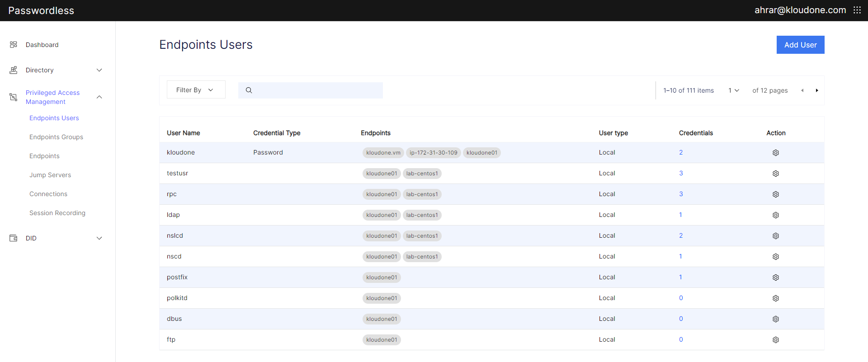Select Session Recording menu item

tap(57, 213)
